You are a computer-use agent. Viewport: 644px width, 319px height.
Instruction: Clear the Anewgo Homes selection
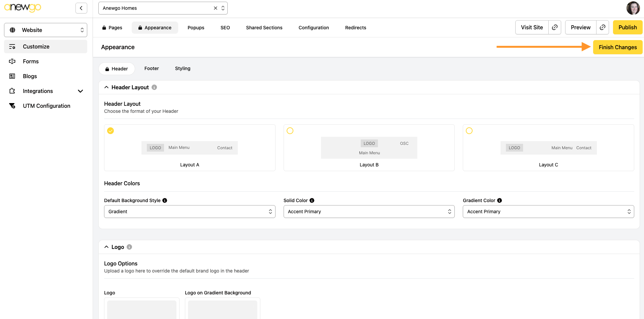coord(216,8)
